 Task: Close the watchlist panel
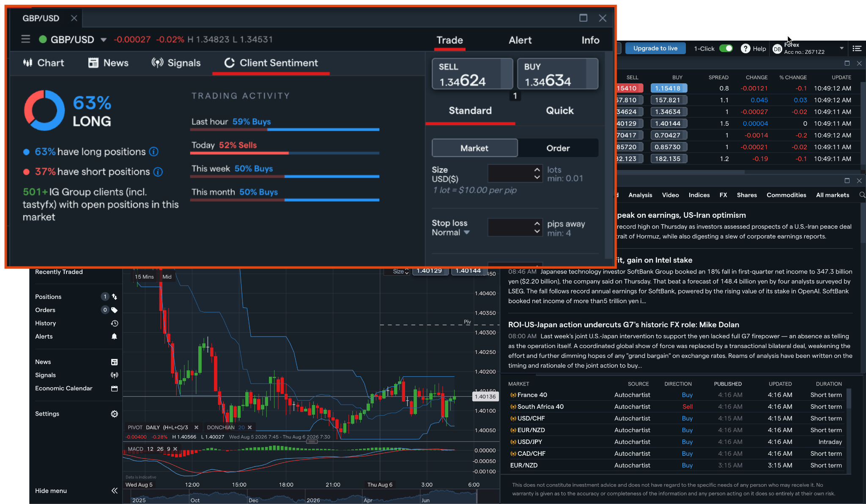click(x=859, y=63)
